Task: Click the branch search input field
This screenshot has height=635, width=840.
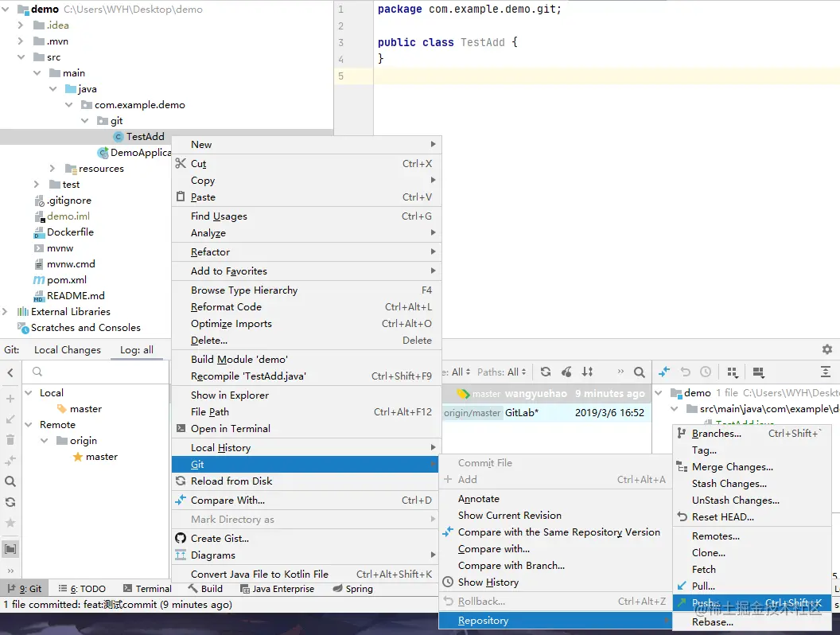Action: [95, 372]
